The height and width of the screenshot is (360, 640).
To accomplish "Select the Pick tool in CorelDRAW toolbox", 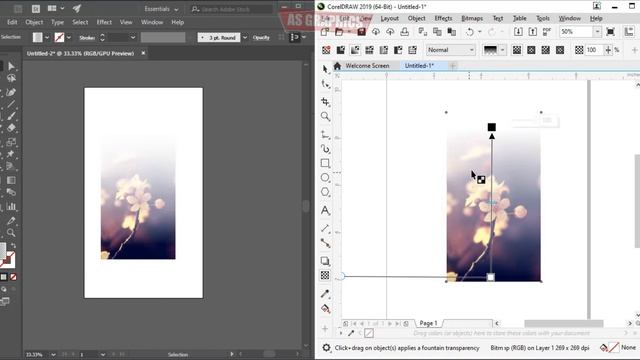I will coord(325,69).
